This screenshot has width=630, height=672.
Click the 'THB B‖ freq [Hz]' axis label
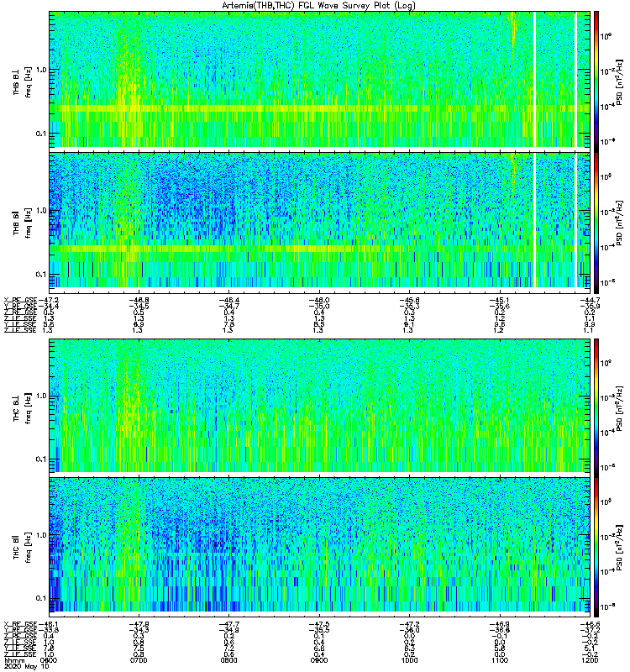(x=23, y=223)
